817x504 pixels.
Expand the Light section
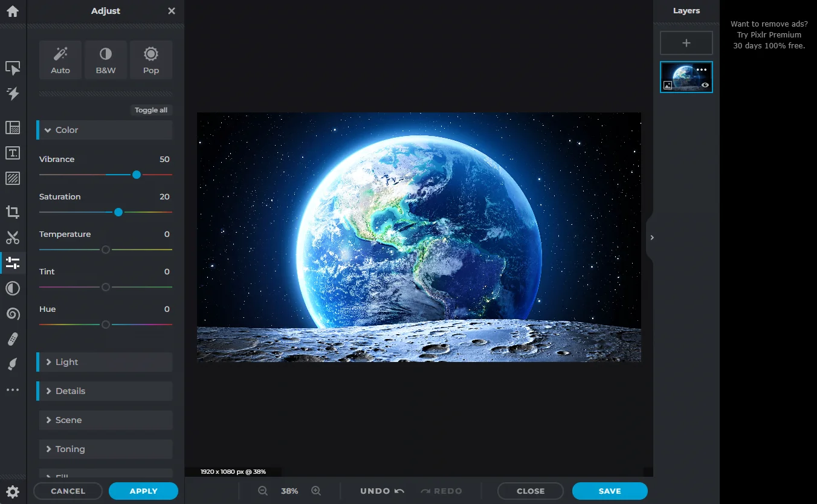[105, 362]
